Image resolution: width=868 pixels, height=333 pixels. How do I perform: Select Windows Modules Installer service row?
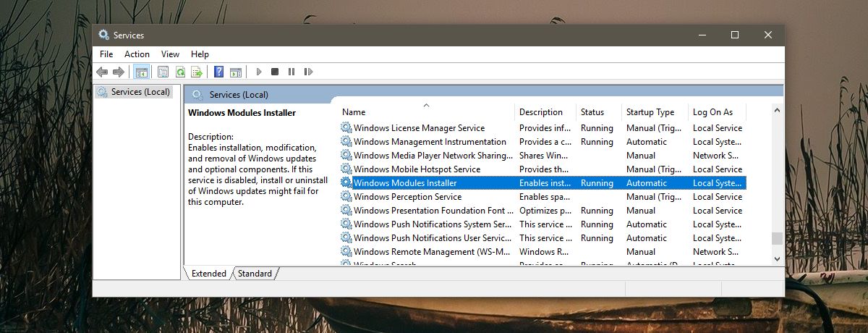pos(542,183)
